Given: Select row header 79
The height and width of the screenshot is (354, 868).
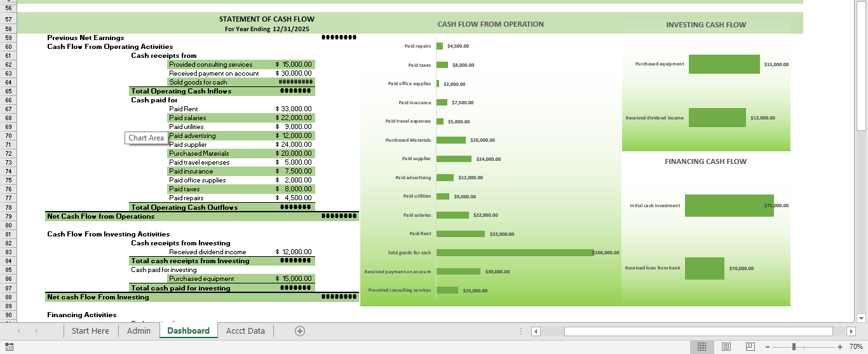Looking at the screenshot, I should (8, 216).
